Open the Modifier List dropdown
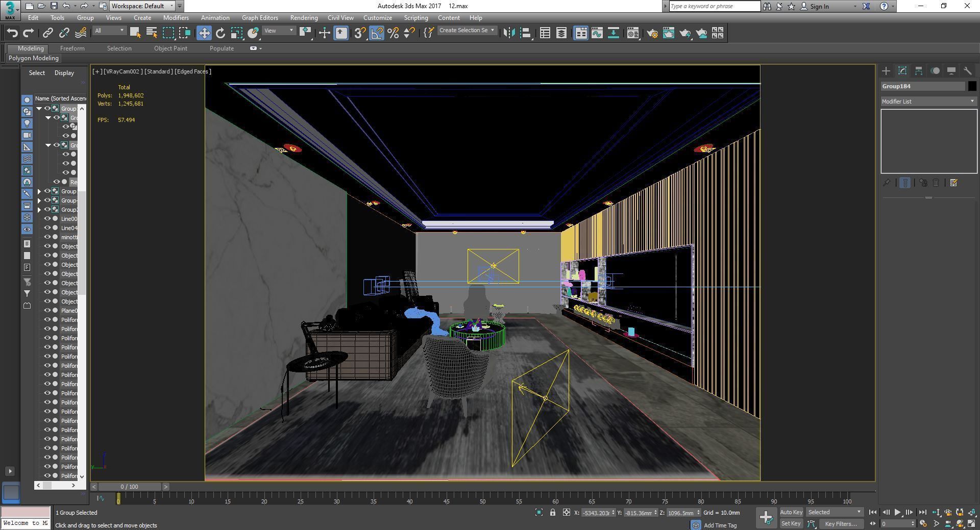The width and height of the screenshot is (980, 530). pyautogui.click(x=928, y=102)
